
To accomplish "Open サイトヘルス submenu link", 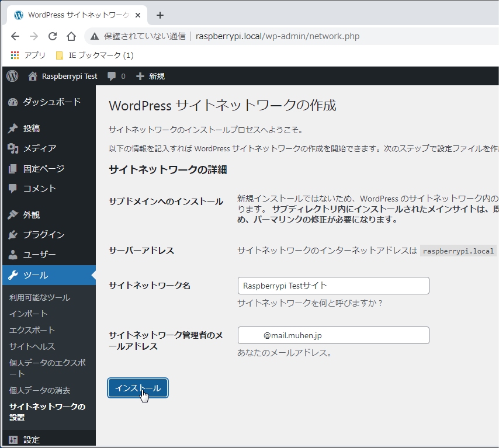I will 32,346.
